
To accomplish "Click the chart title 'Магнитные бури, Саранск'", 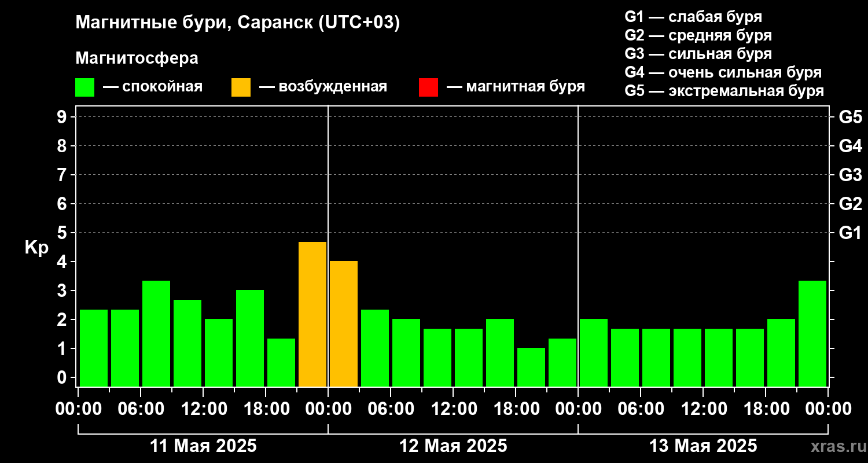I will tap(237, 23).
